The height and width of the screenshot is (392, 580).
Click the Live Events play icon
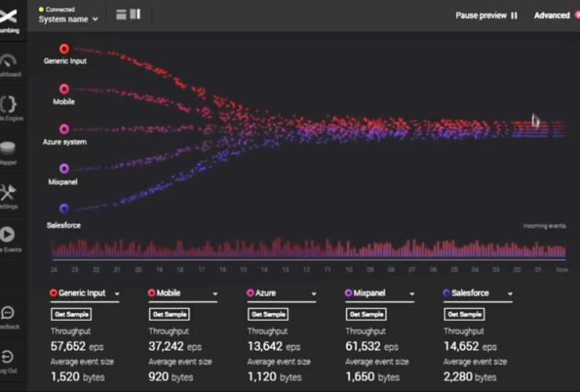8,234
